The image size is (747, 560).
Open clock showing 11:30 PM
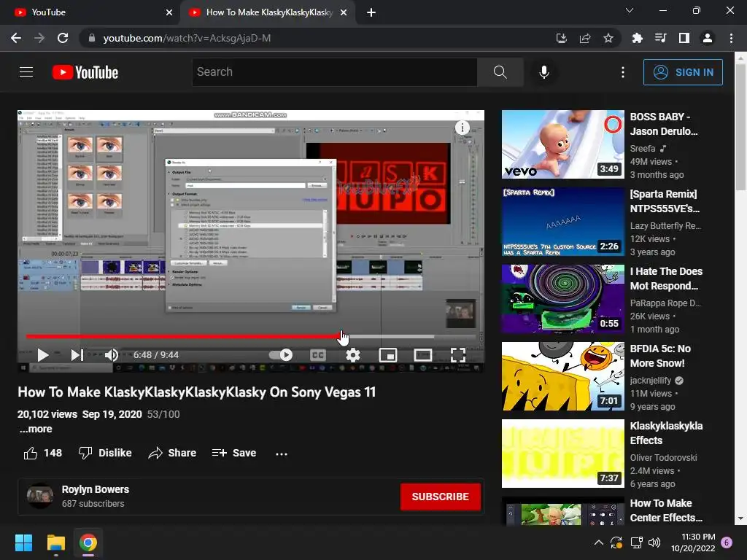693,542
